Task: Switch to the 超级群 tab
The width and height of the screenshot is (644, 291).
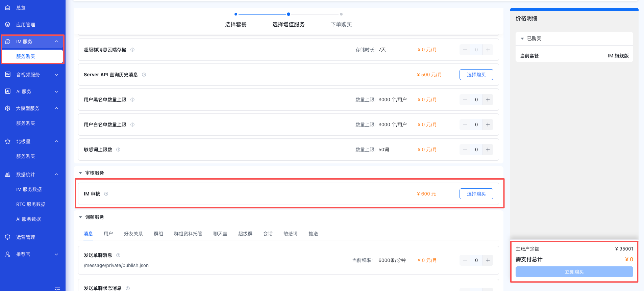Action: (x=245, y=234)
